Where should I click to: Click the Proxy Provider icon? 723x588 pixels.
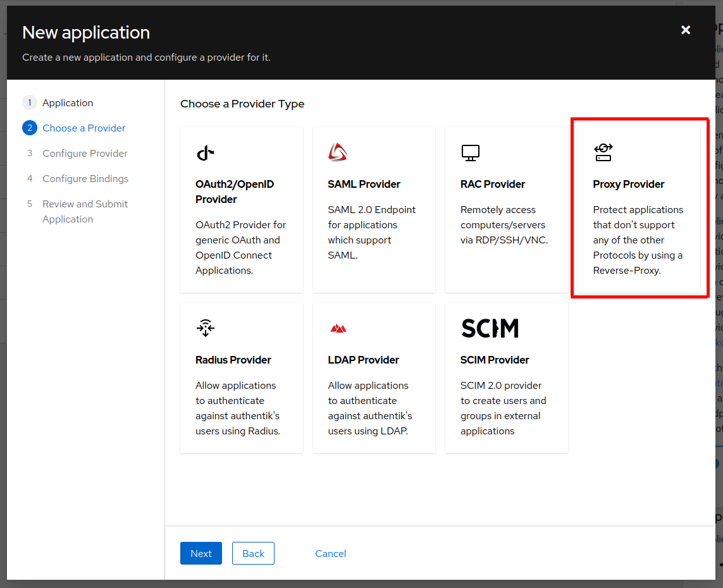603,152
